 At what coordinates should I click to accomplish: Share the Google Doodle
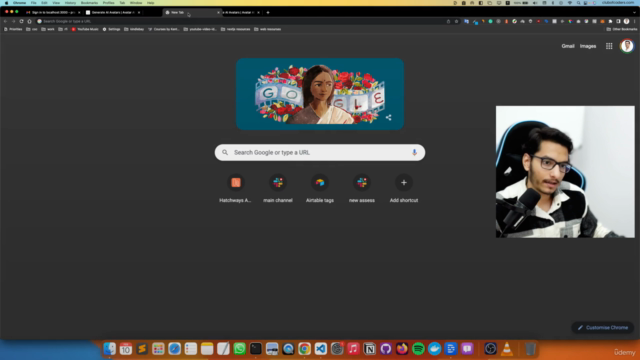(389, 118)
